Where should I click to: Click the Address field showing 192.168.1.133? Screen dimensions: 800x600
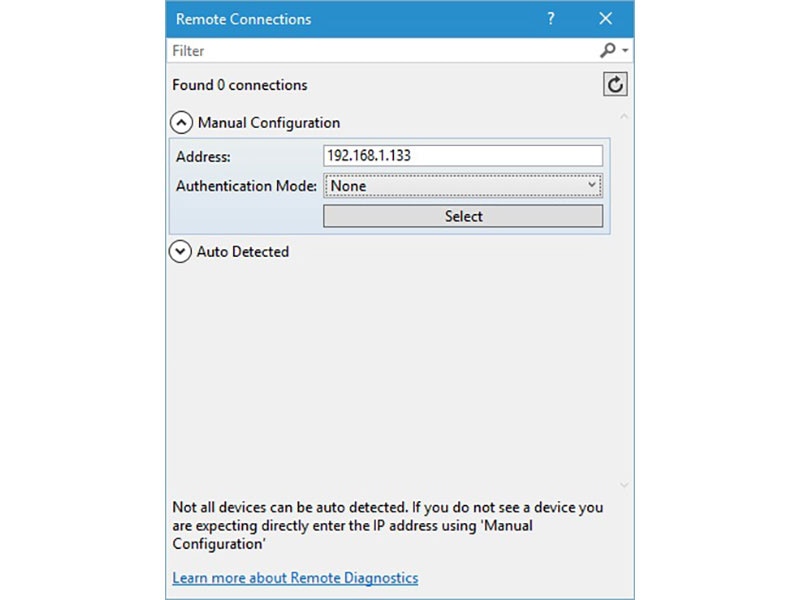coord(463,156)
